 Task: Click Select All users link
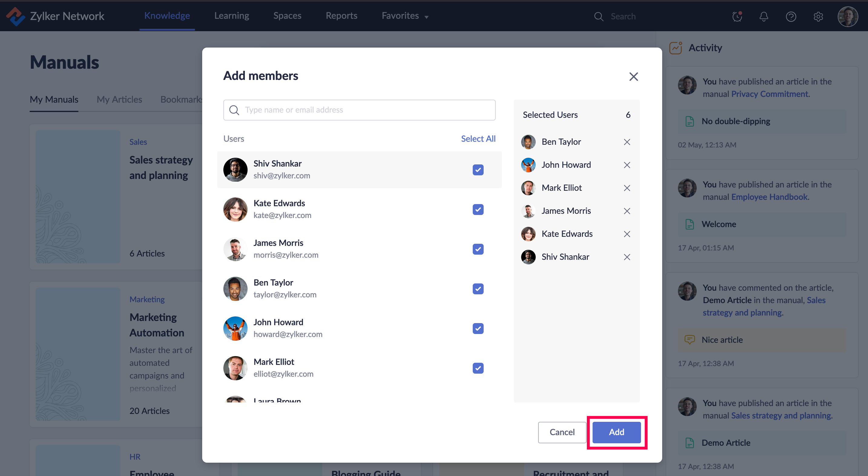pos(478,139)
